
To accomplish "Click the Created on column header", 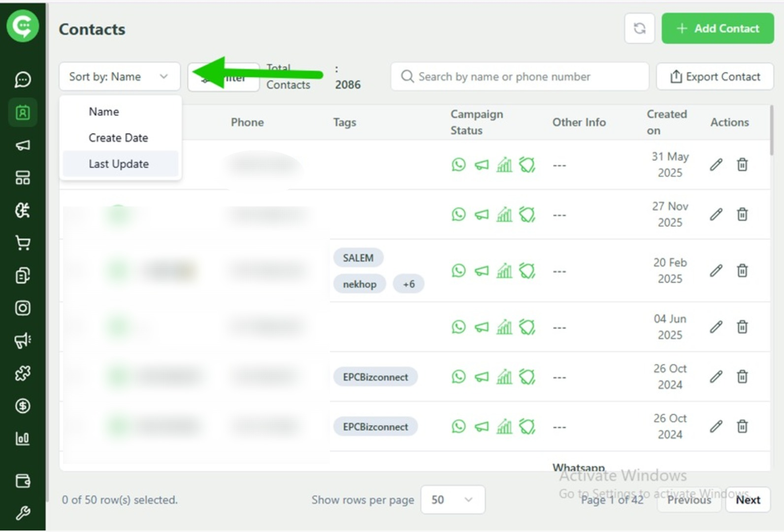I will pos(666,122).
